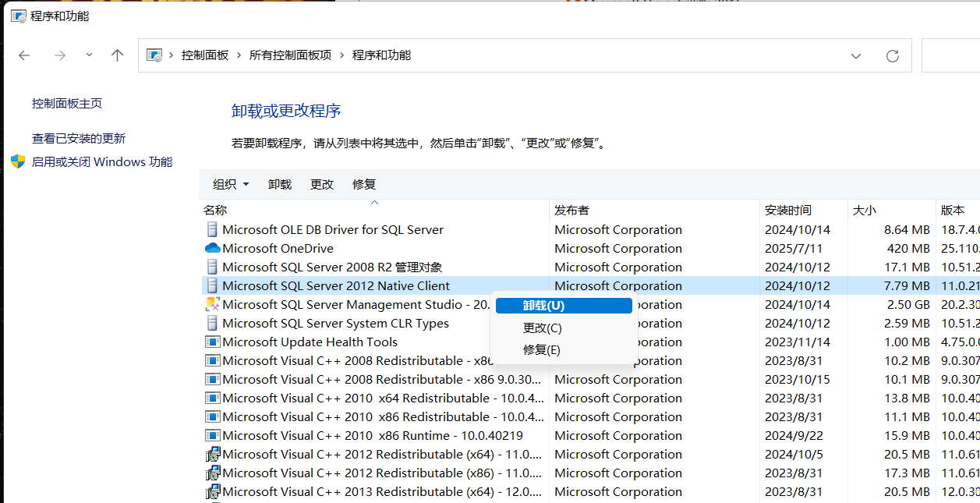Click the shield icon beside Windows 功能

[x=18, y=161]
